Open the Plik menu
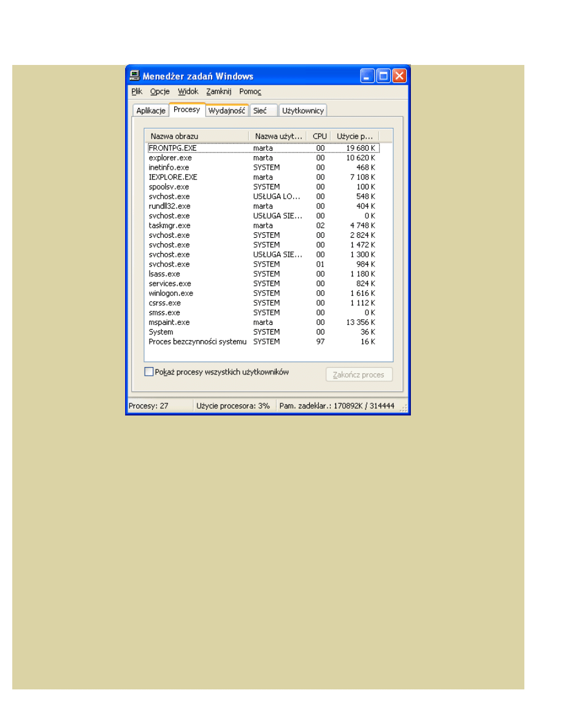The image size is (563, 728). point(137,91)
